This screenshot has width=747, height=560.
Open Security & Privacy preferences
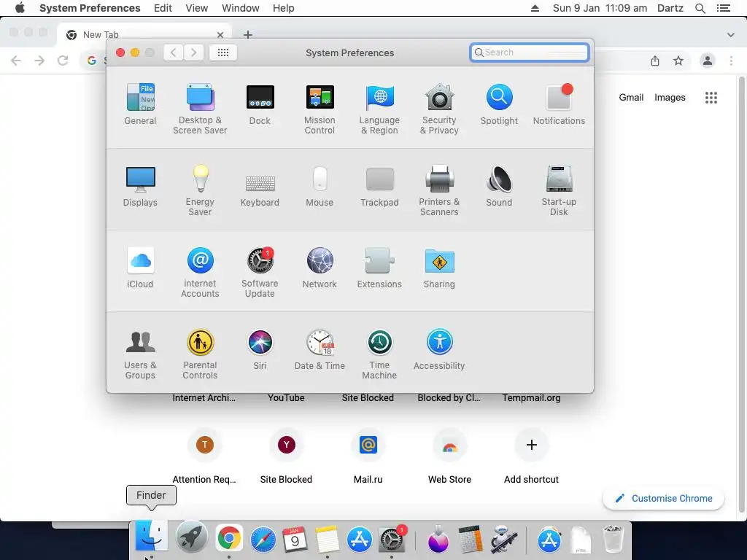[x=439, y=109]
